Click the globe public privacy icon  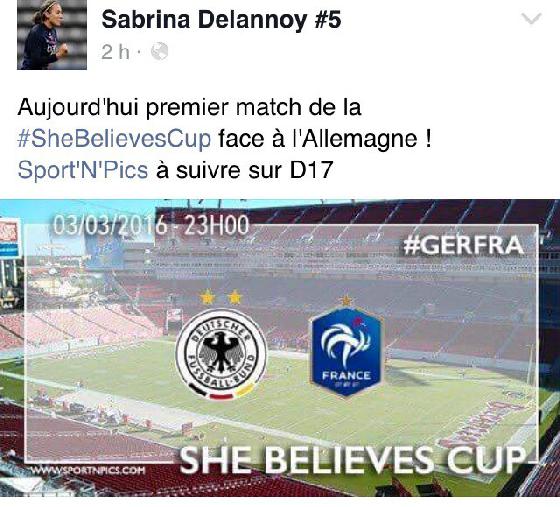click(159, 52)
